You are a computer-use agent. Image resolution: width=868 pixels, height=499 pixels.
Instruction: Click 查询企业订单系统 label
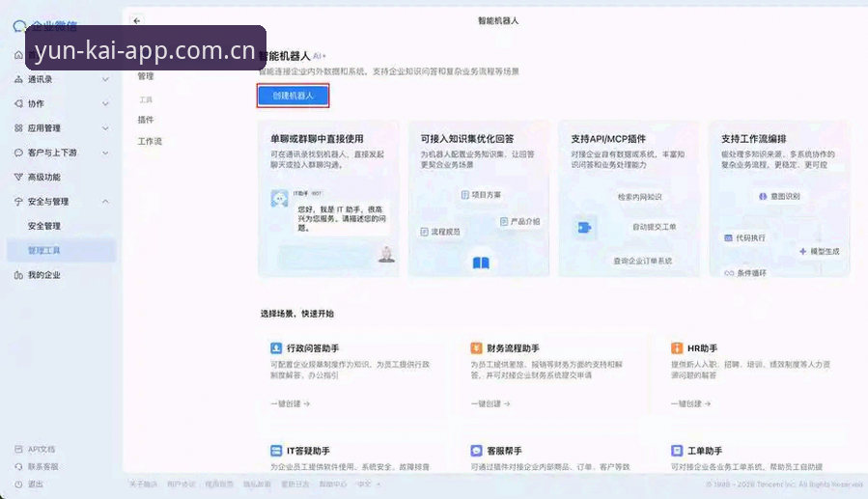pos(642,261)
